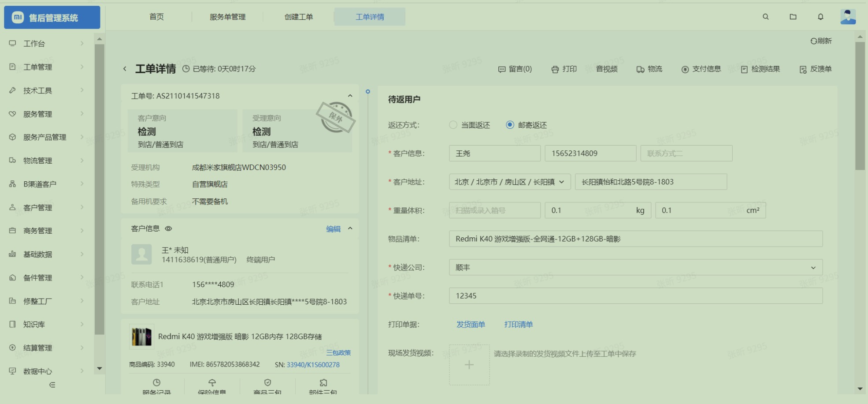868x404 pixels.
Task: Expand 数据中心 sidebar menu
Action: pos(47,371)
